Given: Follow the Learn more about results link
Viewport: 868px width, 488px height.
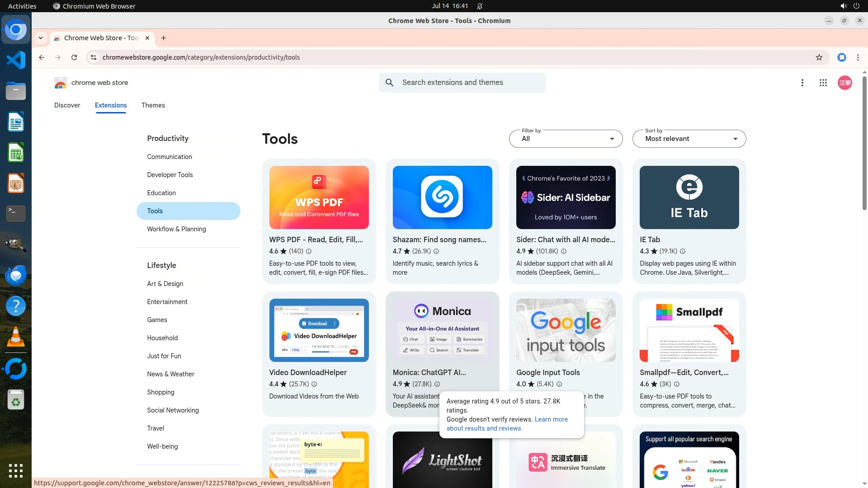Looking at the screenshot, I should click(551, 419).
